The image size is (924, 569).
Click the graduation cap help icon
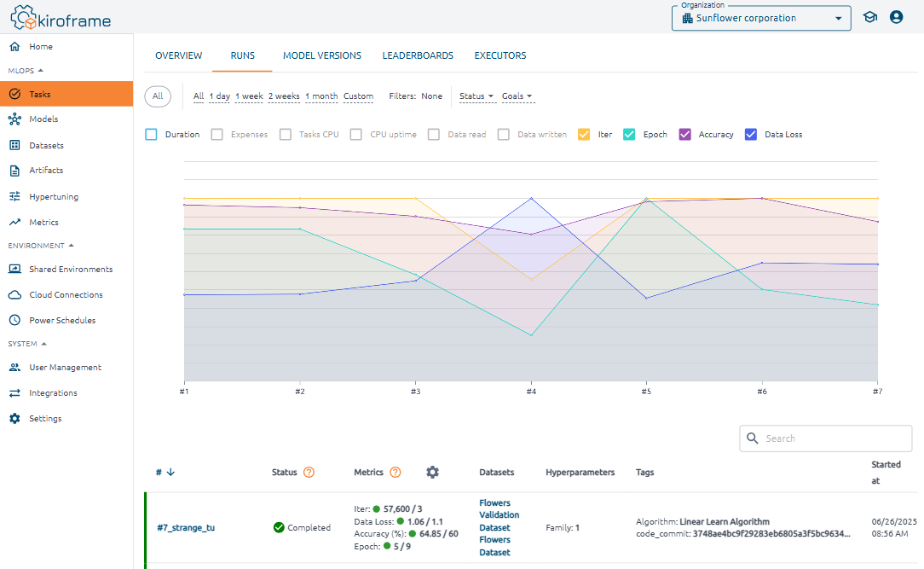[869, 17]
